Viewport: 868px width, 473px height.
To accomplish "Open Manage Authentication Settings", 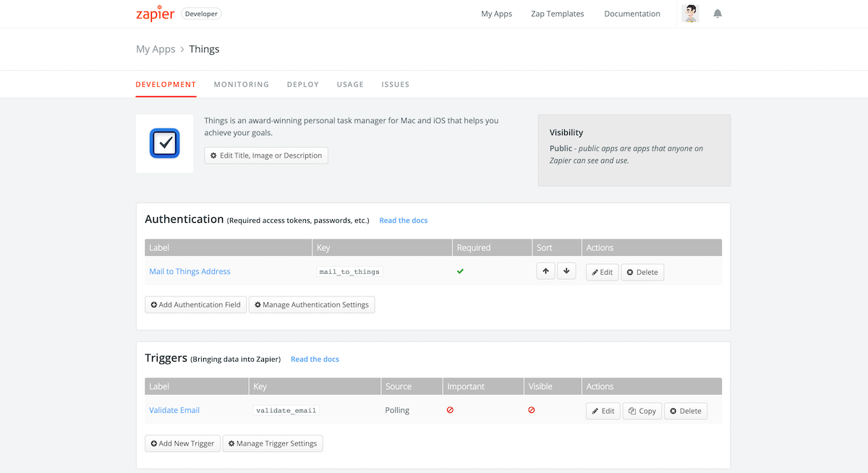I will 311,304.
